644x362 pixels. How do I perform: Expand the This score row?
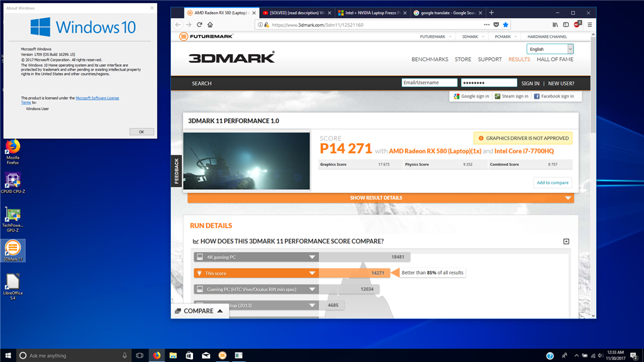312,273
